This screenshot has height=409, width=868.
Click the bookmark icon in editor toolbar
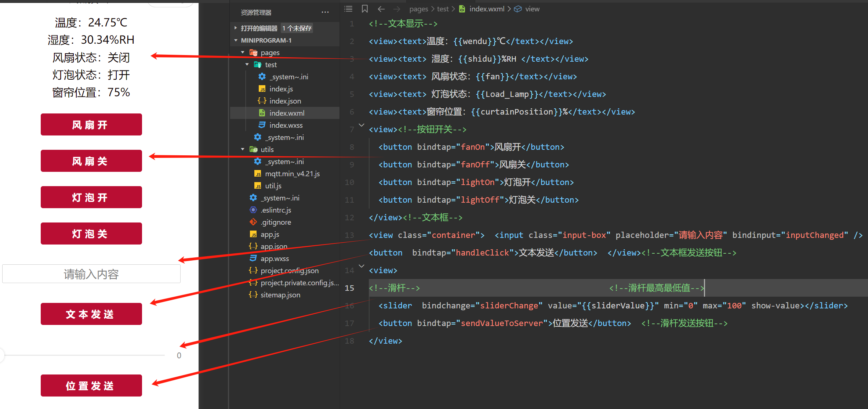pos(364,9)
